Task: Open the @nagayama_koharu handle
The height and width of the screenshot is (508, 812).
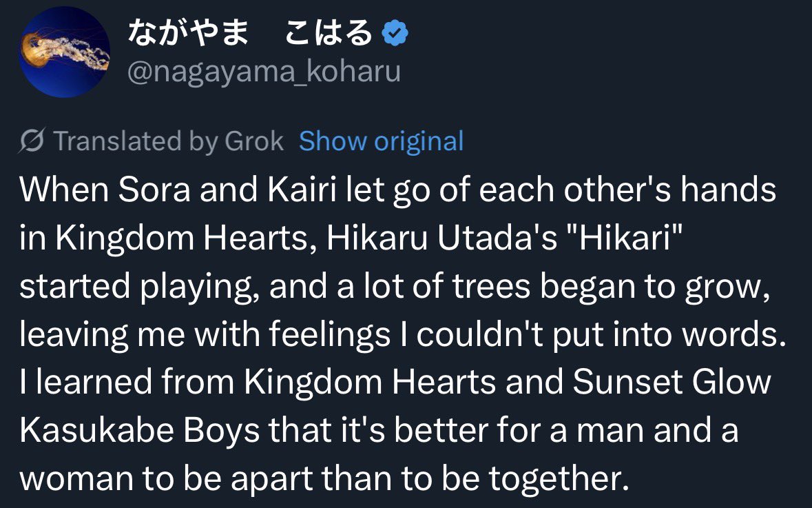Action: 264,72
